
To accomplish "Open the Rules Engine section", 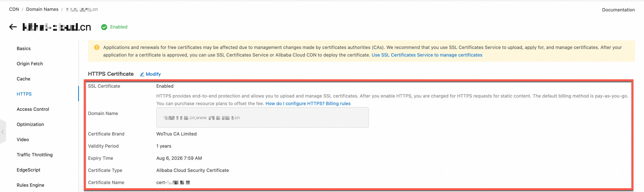I will pos(31,185).
